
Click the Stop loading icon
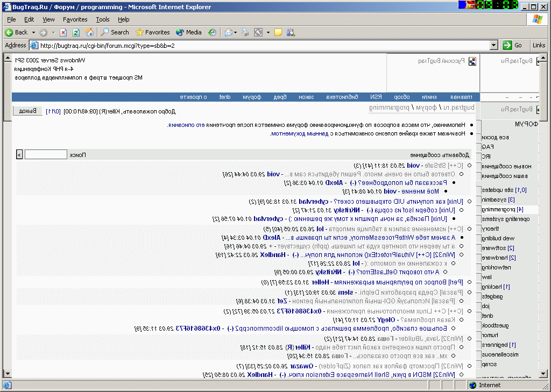pyautogui.click(x=63, y=32)
